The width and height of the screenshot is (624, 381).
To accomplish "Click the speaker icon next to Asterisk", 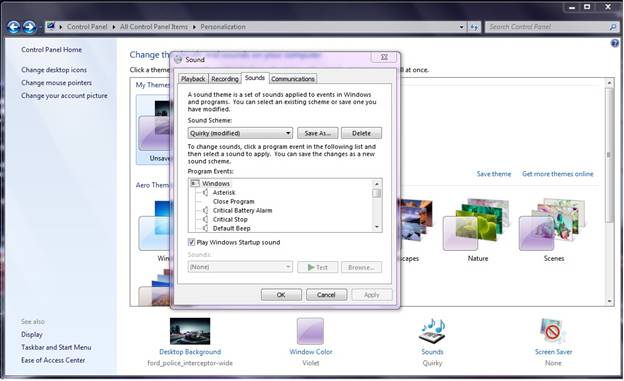I will (x=205, y=193).
